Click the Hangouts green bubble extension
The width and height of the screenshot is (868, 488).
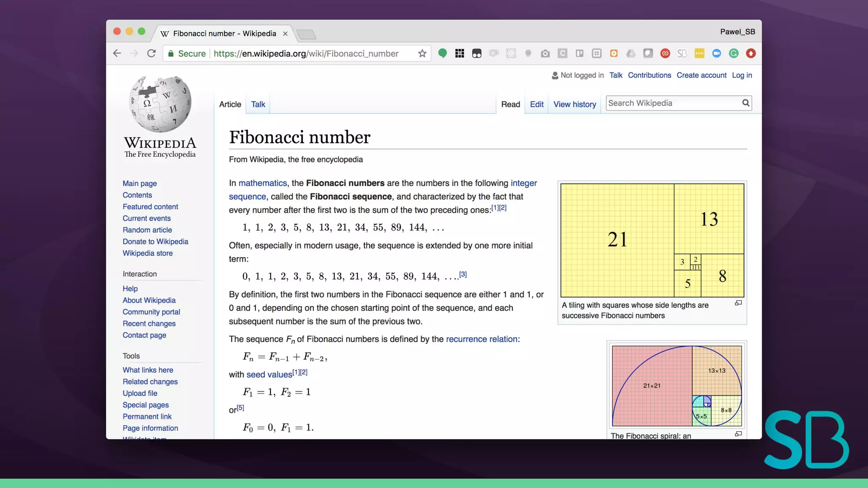pos(442,53)
